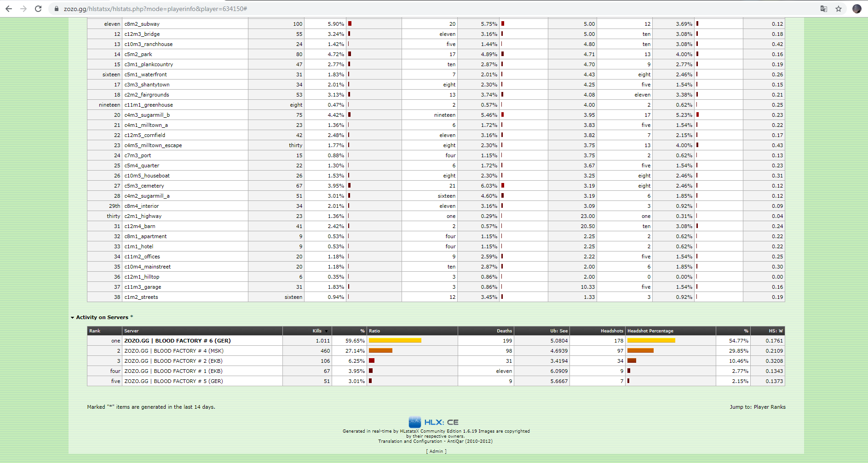
Task: Sort servers by Headshots column header
Action: click(x=611, y=331)
